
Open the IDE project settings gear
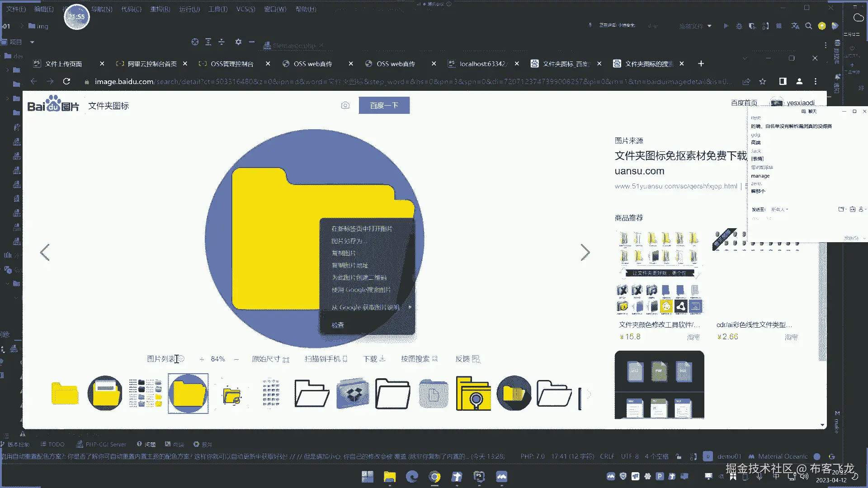coord(238,42)
